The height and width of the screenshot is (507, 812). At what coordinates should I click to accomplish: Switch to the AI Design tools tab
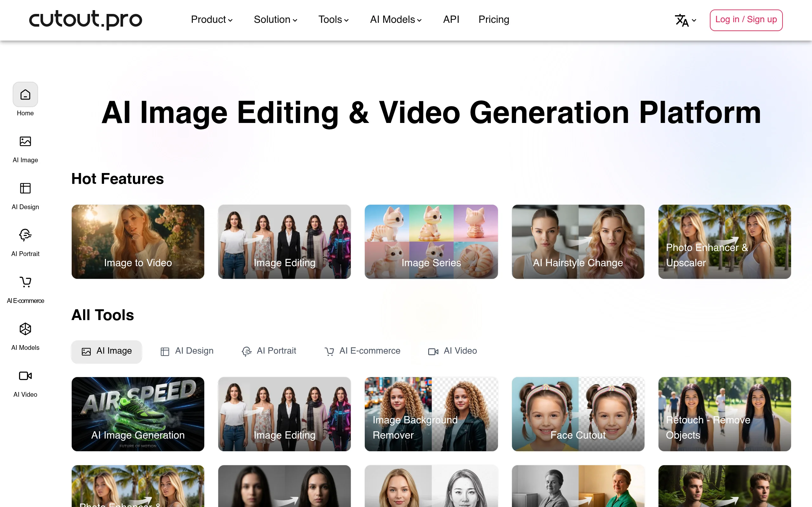tap(187, 351)
